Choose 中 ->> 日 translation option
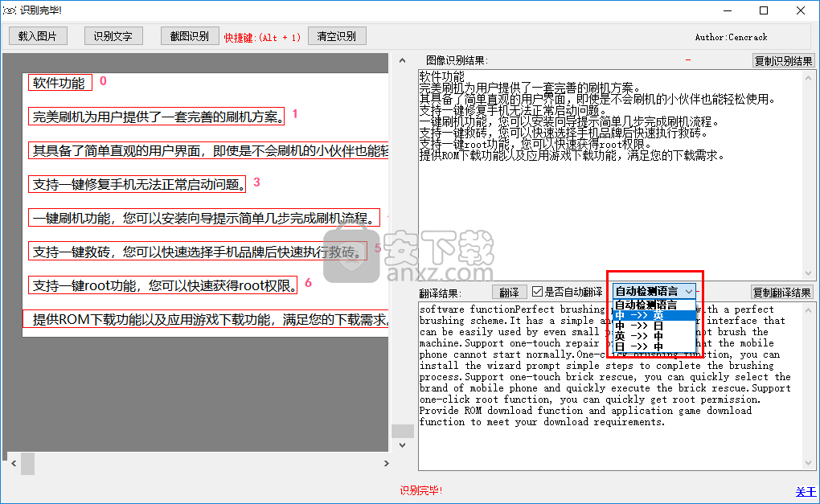This screenshot has width=820, height=504. (x=654, y=326)
